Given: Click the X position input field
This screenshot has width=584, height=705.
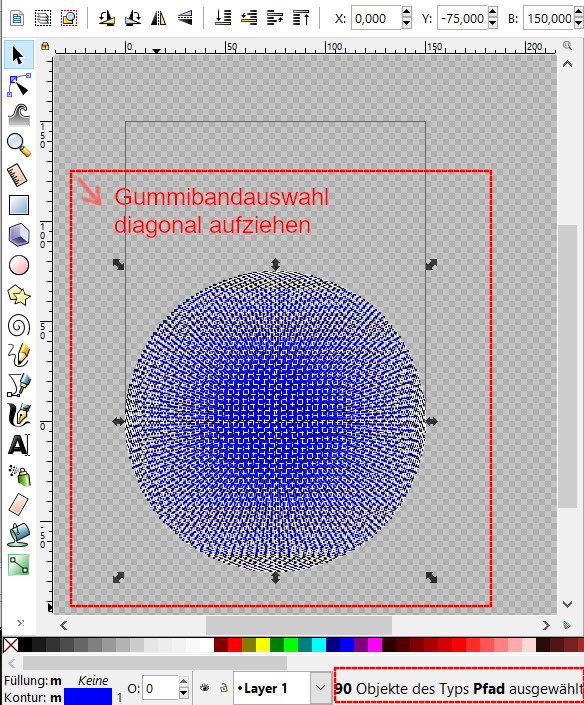Looking at the screenshot, I should click(x=376, y=18).
